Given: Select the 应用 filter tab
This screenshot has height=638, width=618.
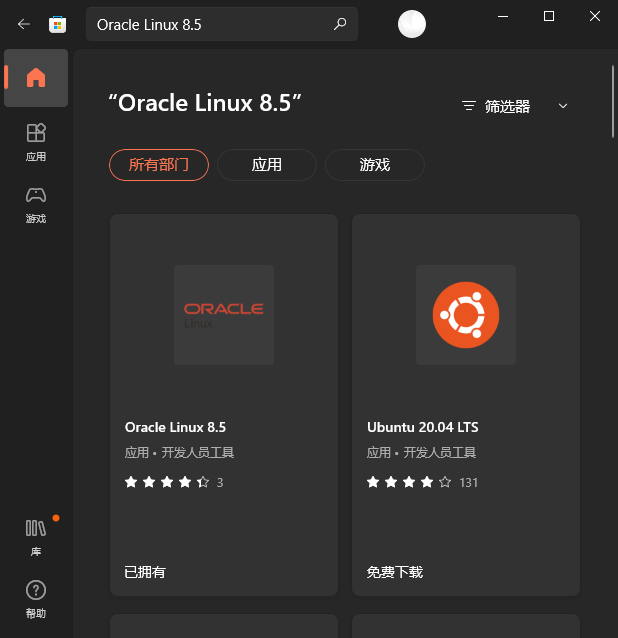Looking at the screenshot, I should (267, 165).
